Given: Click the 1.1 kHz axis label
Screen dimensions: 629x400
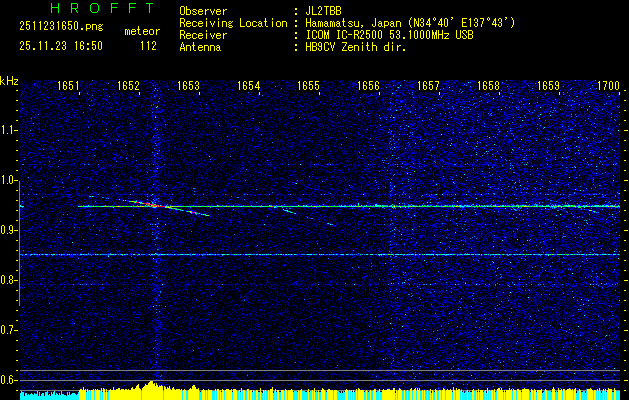Looking at the screenshot, I should tap(9, 130).
